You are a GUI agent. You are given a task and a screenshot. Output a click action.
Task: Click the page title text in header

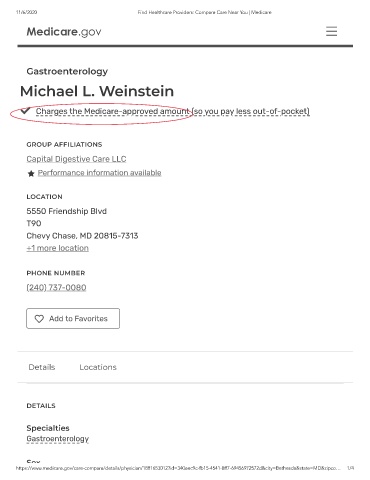pyautogui.click(x=205, y=12)
